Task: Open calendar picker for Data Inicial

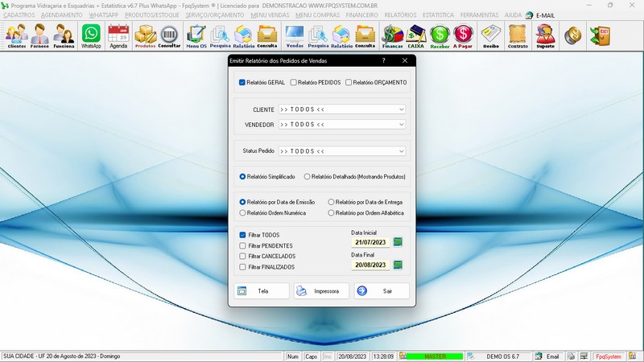Action: click(398, 242)
